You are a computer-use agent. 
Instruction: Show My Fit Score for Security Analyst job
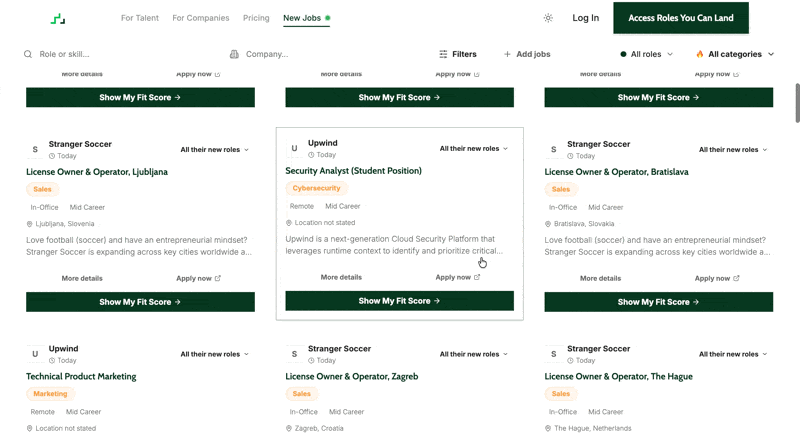(x=399, y=301)
